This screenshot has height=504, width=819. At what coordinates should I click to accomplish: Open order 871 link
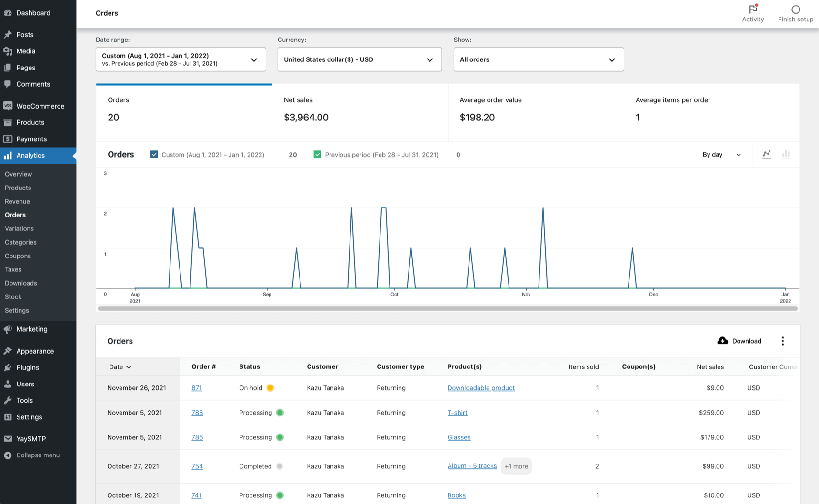(x=197, y=388)
